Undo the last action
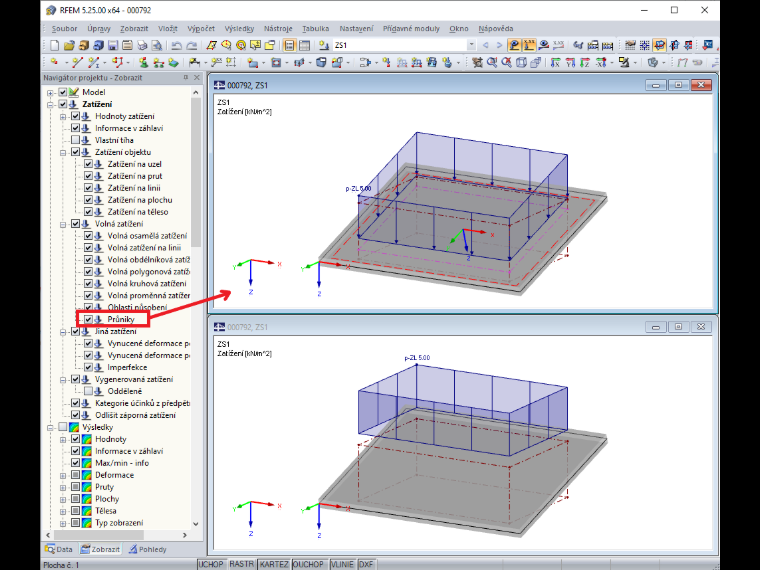The height and width of the screenshot is (570, 760). pyautogui.click(x=176, y=45)
